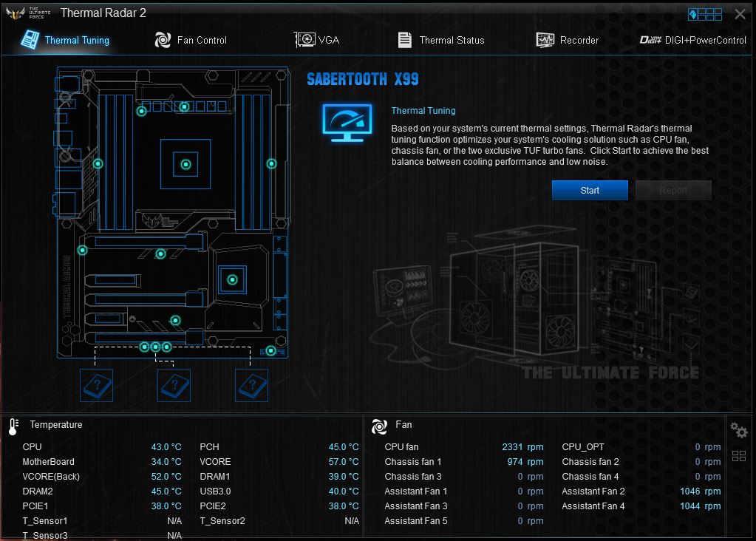Click the TUF logo in title bar
The height and width of the screenshot is (541, 756).
click(28, 13)
